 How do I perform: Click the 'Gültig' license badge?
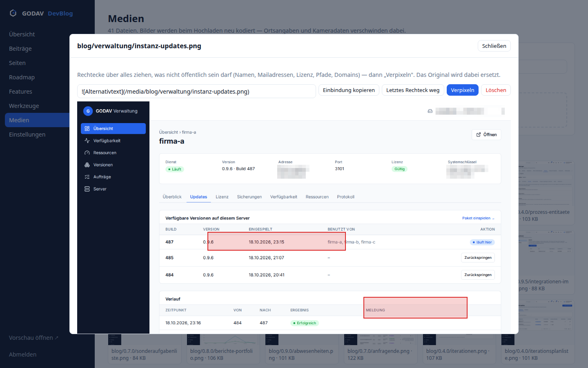coord(399,169)
